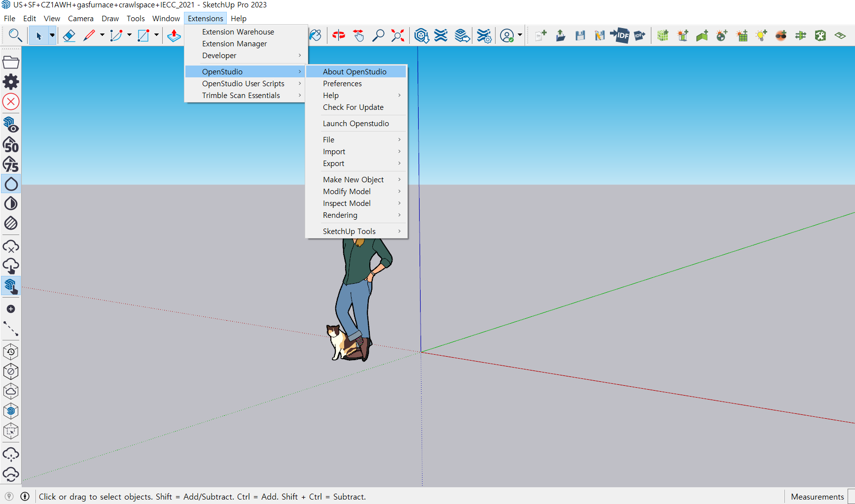Click New Shading Surface Group icon

coord(683,35)
